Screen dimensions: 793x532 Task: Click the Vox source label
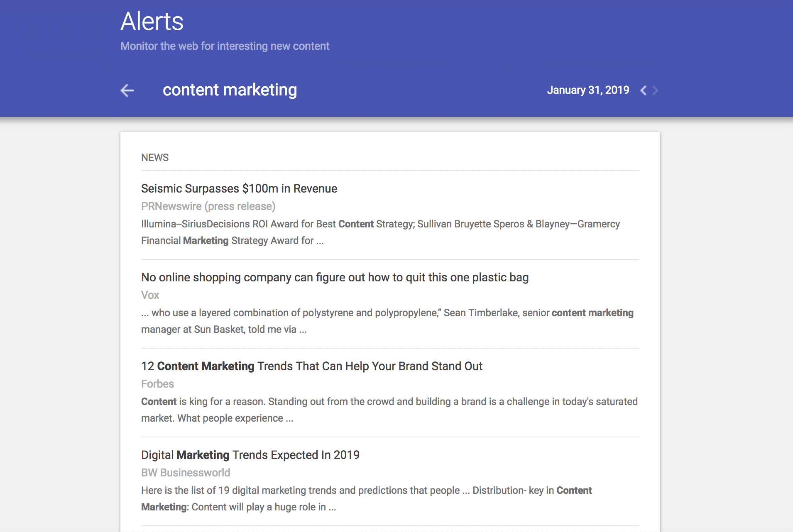[x=150, y=295]
